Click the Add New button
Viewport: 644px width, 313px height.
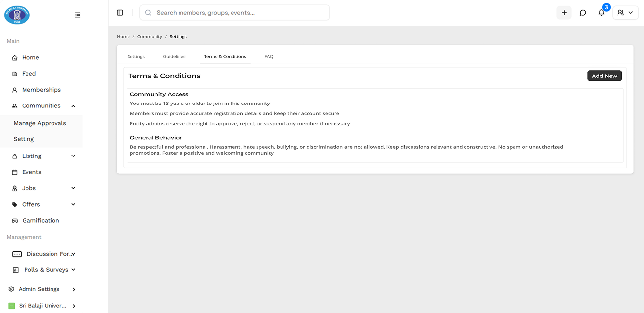pyautogui.click(x=604, y=76)
